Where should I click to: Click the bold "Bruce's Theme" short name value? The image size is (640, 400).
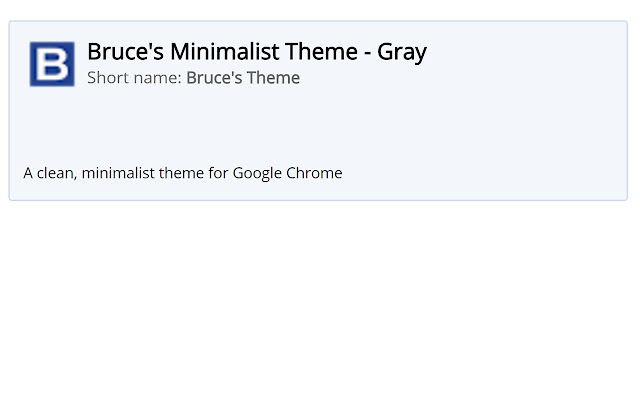243,78
